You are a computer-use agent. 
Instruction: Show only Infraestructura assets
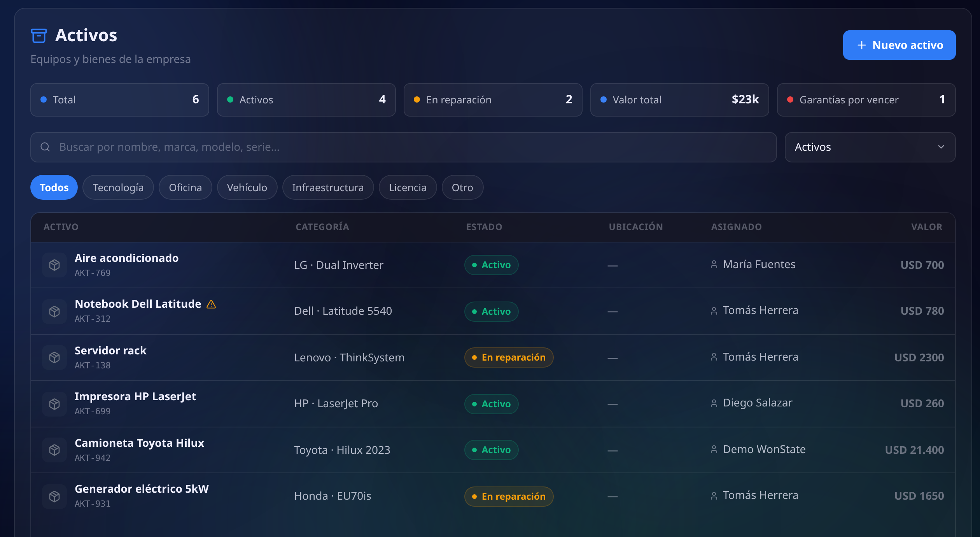click(x=328, y=187)
